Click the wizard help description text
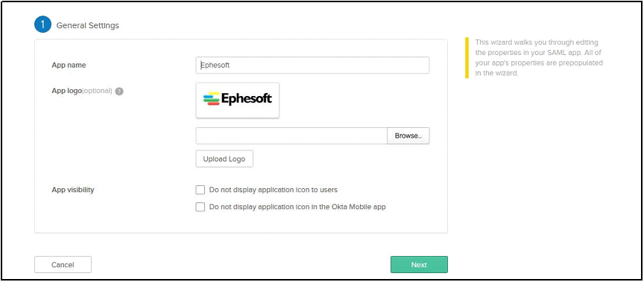The height and width of the screenshot is (282, 644). [539, 58]
